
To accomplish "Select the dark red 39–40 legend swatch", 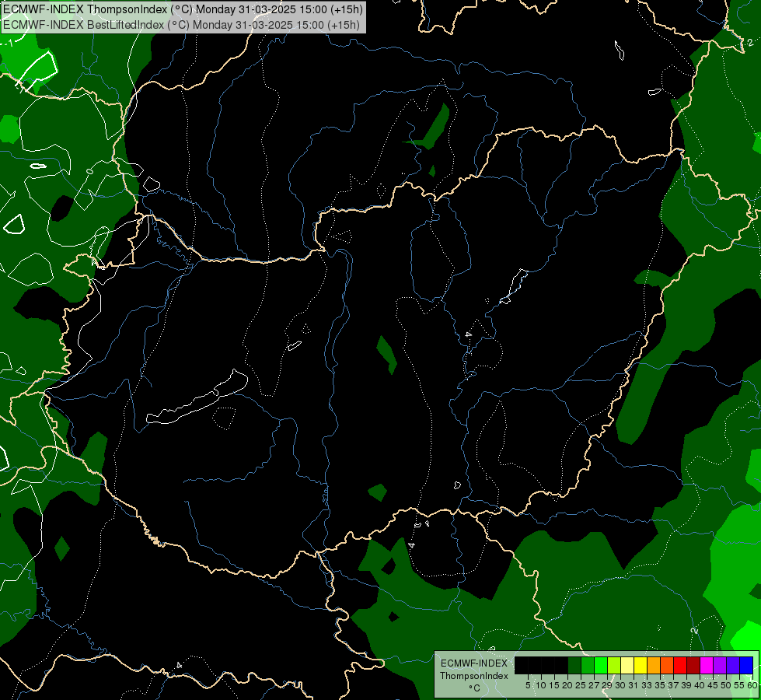I will tap(693, 666).
